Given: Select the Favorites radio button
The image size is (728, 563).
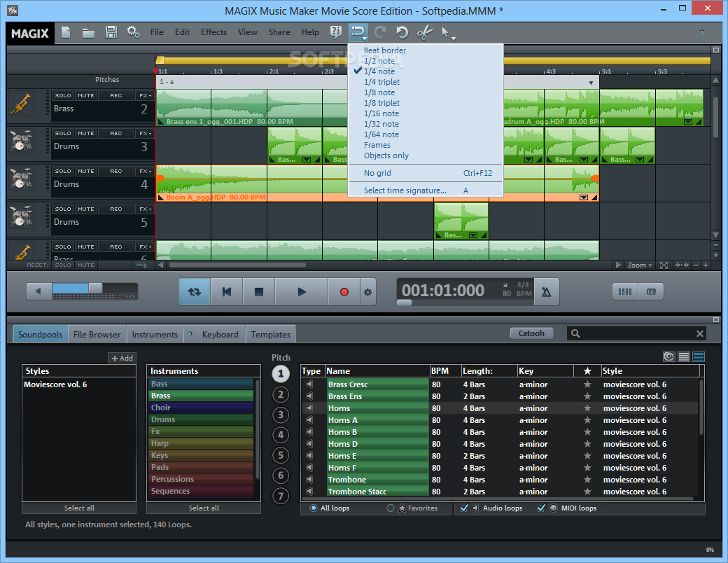Looking at the screenshot, I should (391, 508).
